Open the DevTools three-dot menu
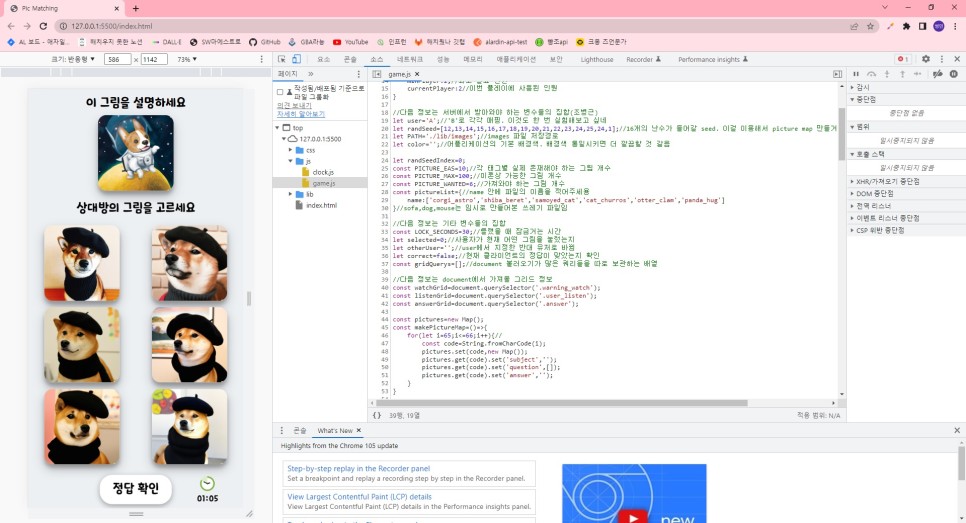Screen dimensions: 966x523 coord(940,59)
